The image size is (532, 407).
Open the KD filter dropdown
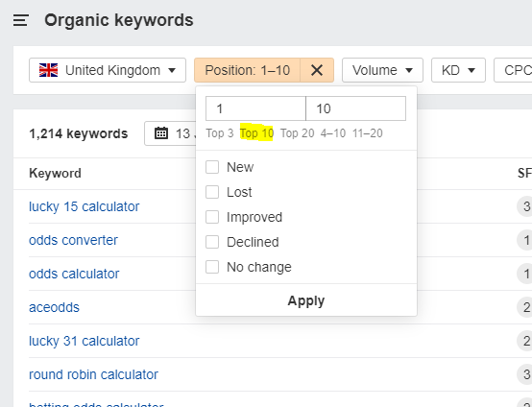click(458, 70)
